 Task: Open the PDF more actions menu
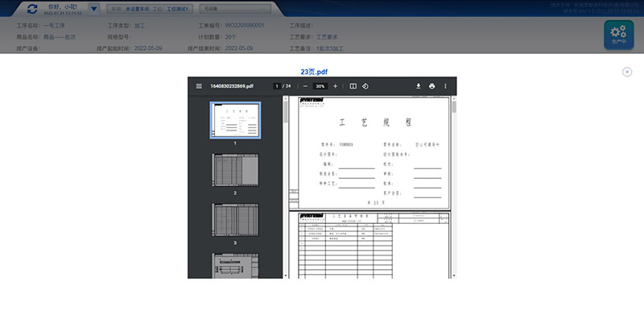[x=445, y=86]
